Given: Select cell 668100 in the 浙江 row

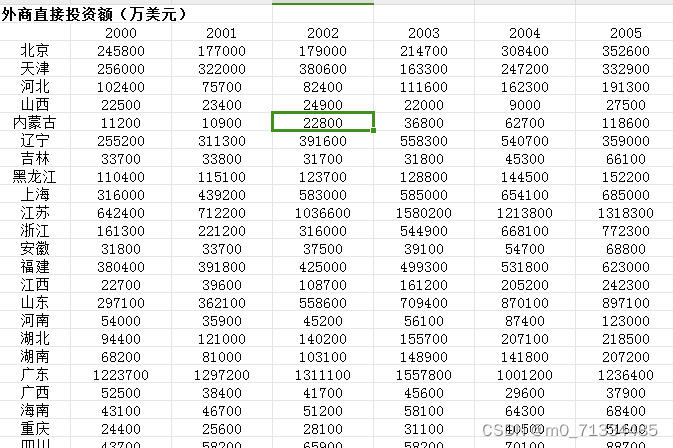Looking at the screenshot, I should coord(524,231).
